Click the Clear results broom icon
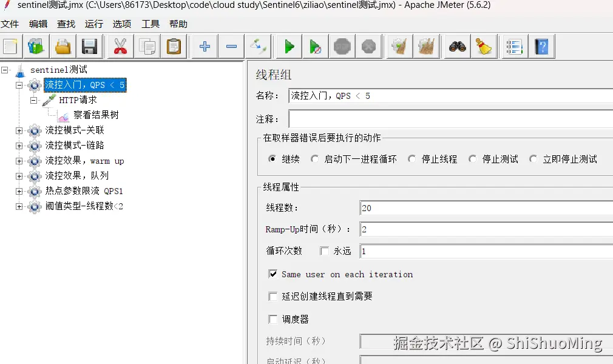Screen dimensions: 613x364 tap(399, 47)
